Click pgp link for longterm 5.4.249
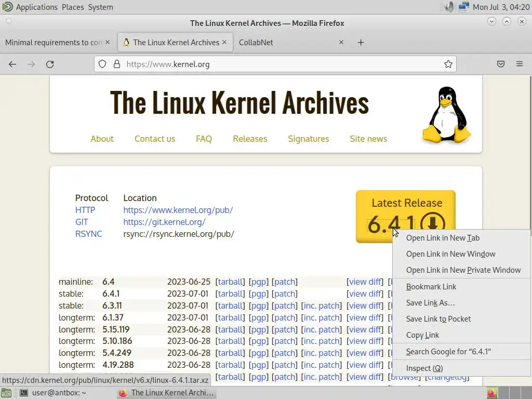This screenshot has height=399, width=532. click(x=259, y=353)
